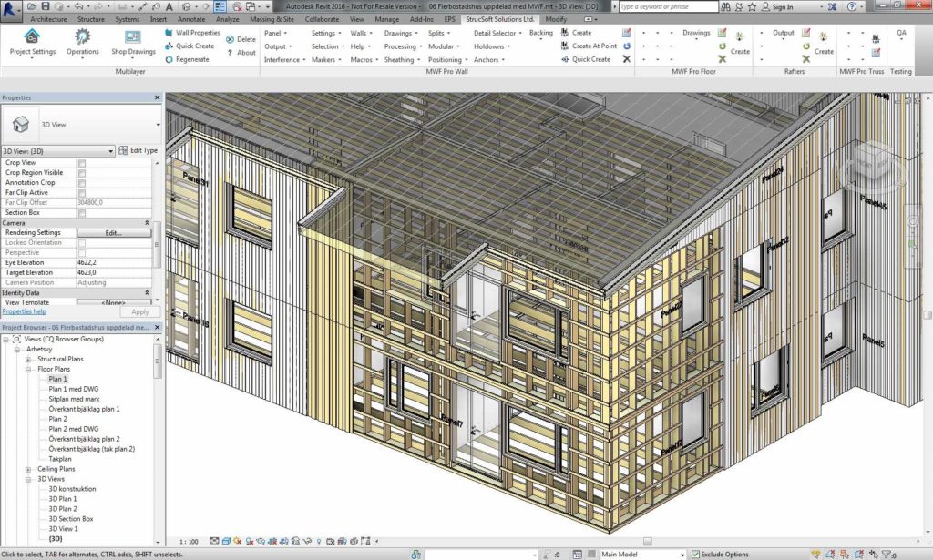Toggle the Crop View checkbox
Screen dimensions: 933x560
82,162
